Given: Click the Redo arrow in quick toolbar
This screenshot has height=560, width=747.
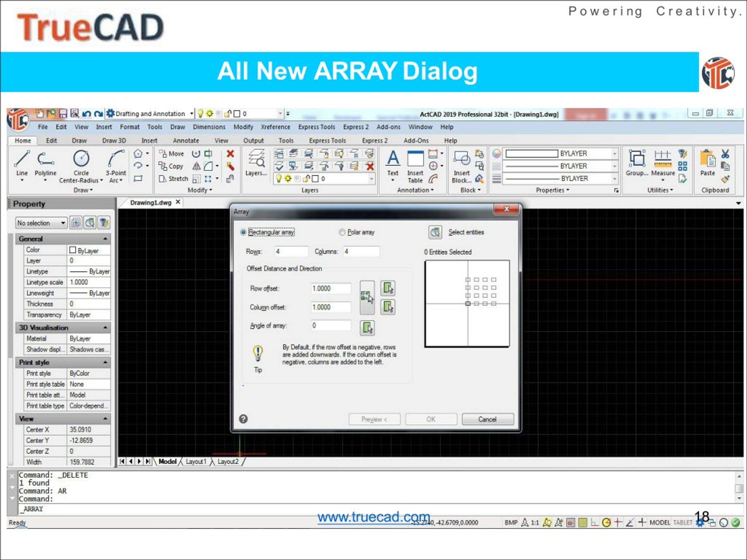Looking at the screenshot, I should (98, 114).
